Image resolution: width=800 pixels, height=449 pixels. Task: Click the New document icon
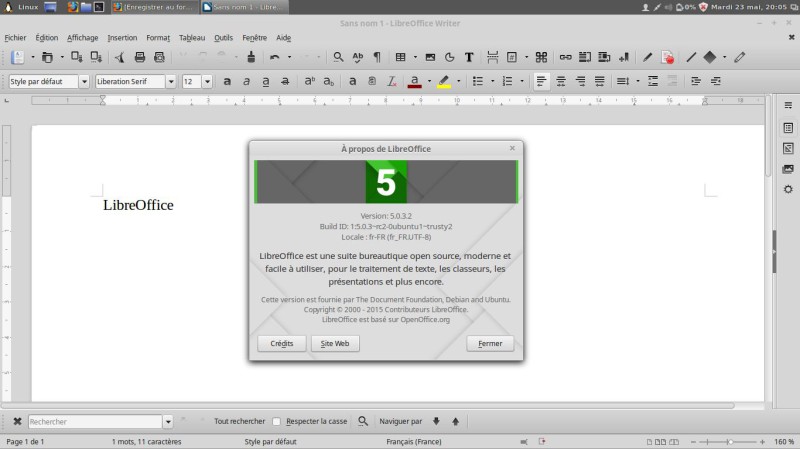(x=17, y=57)
